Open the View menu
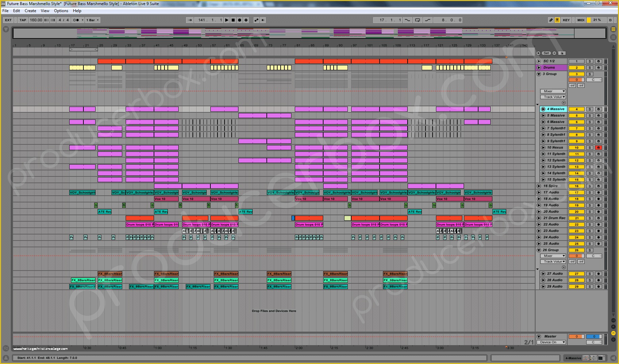Image resolution: width=619 pixels, height=364 pixels. click(x=45, y=11)
